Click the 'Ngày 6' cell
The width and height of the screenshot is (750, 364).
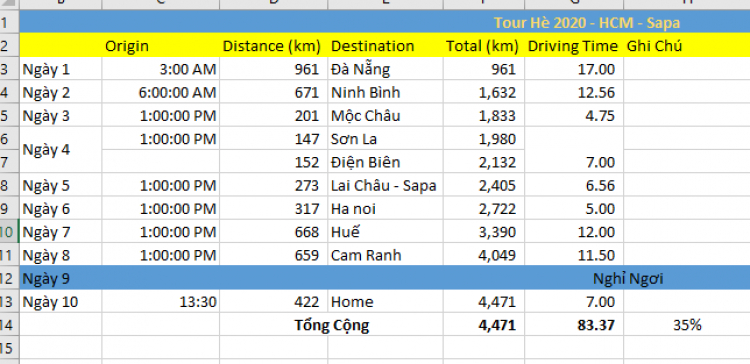pyautogui.click(x=60, y=209)
